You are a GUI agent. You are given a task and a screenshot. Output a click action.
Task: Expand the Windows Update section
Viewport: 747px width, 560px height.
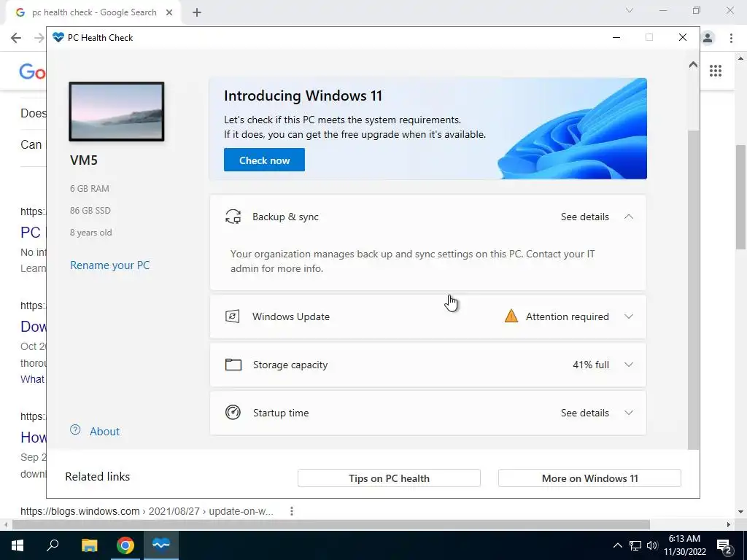pyautogui.click(x=629, y=316)
